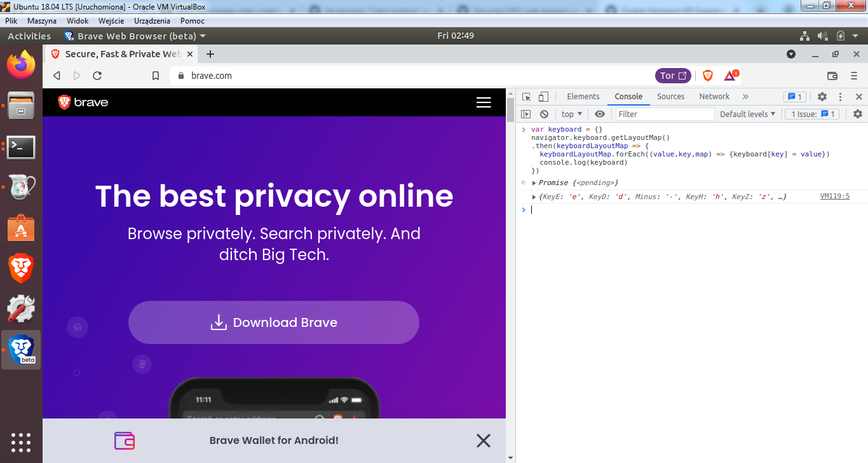Select the inspect element tool in DevTools

(x=526, y=96)
